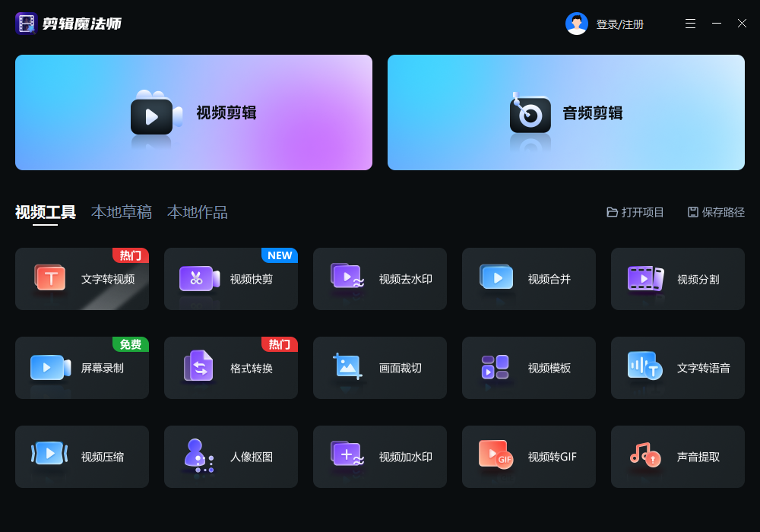Select the 文字转语音 label
Viewport: 760px width, 532px height.
703,369
